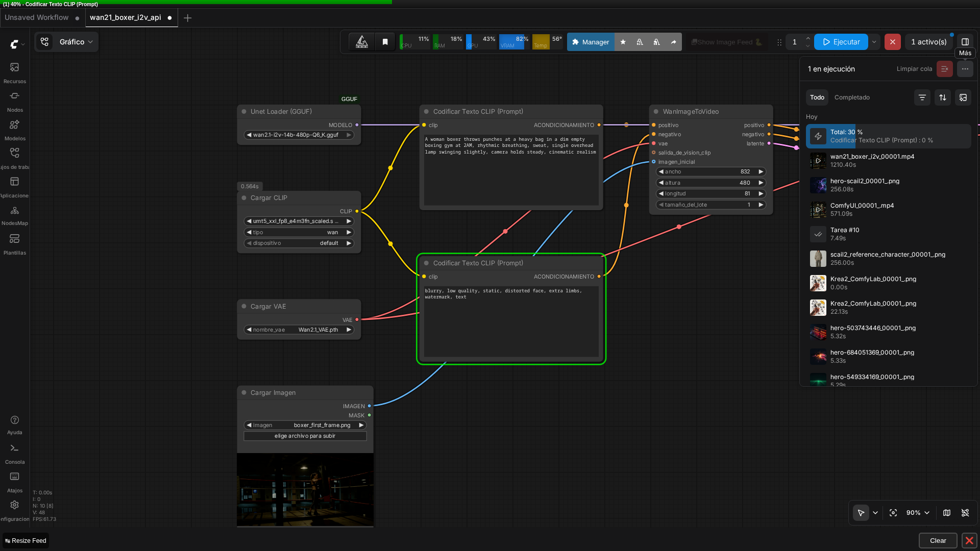Click the red clear-queue icon
The image size is (980, 551).
(x=945, y=69)
